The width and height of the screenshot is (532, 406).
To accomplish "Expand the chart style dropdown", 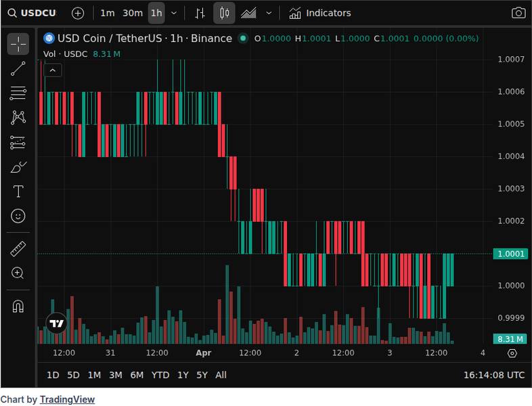I will pos(269,14).
